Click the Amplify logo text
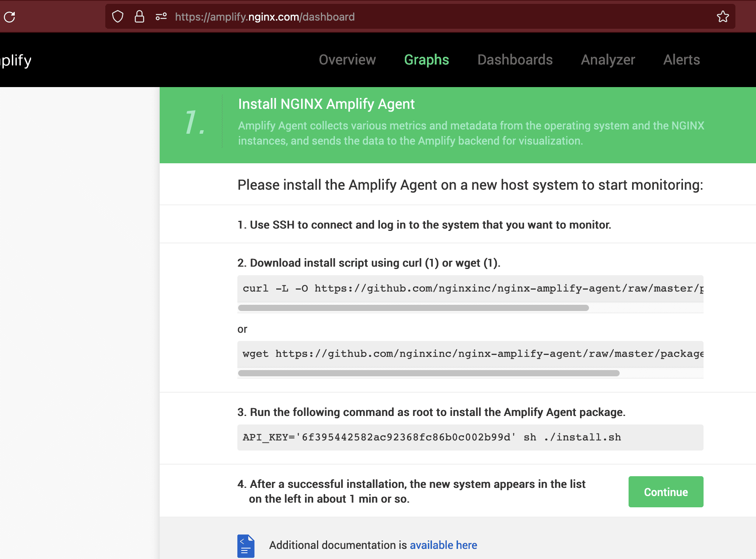The width and height of the screenshot is (756, 559). (16, 60)
